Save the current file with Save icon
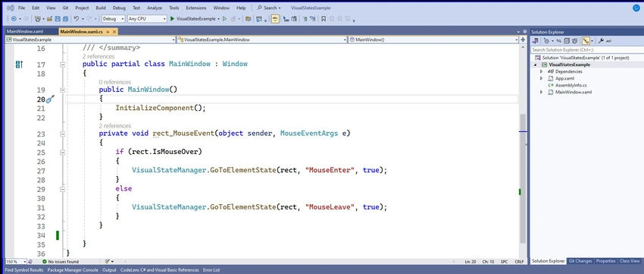The width and height of the screenshot is (644, 274). tap(57, 18)
